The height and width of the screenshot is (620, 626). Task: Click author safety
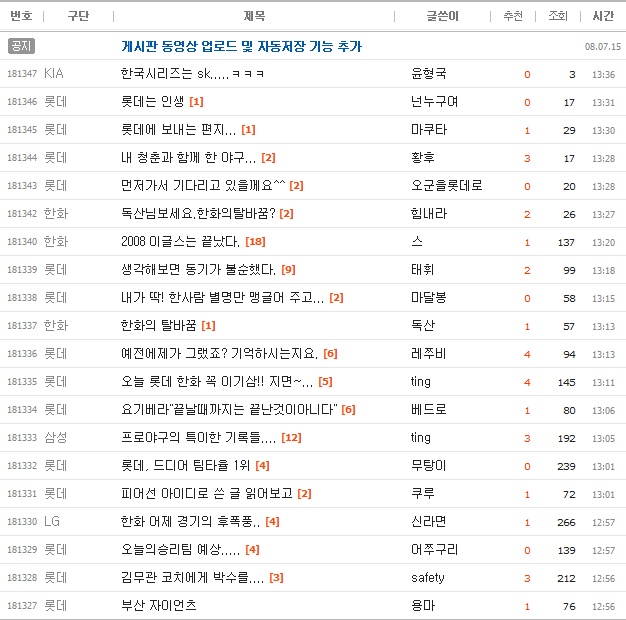pos(428,577)
